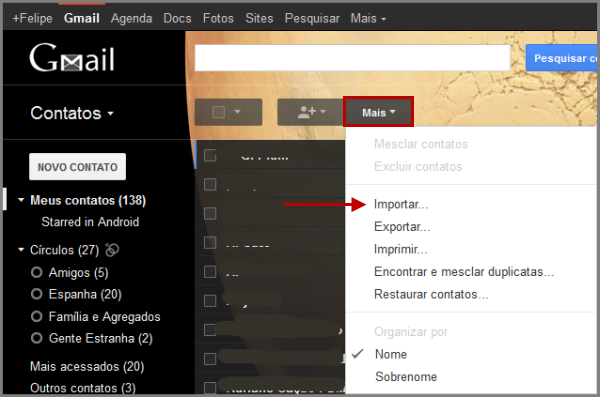Choose Imprimir... from the menu

[400, 249]
